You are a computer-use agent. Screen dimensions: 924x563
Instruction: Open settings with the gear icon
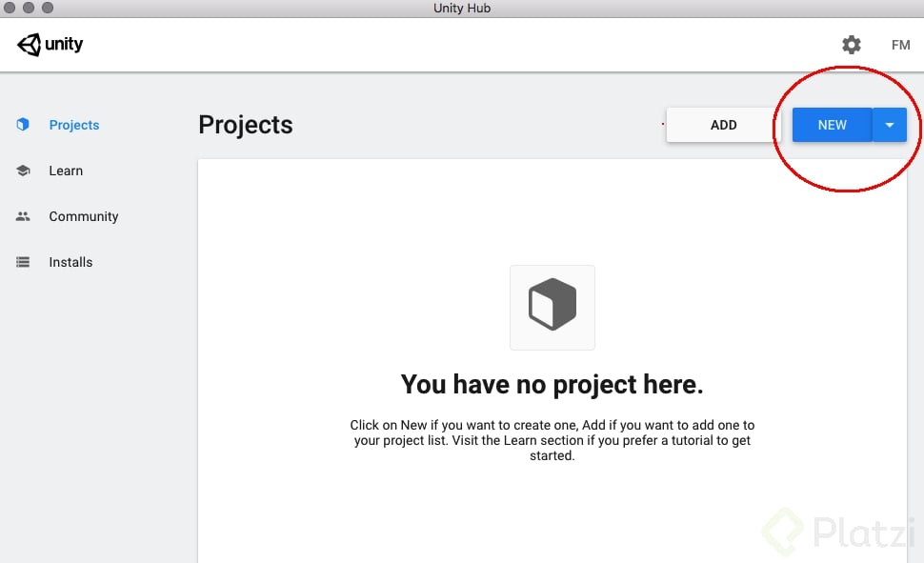(x=851, y=45)
